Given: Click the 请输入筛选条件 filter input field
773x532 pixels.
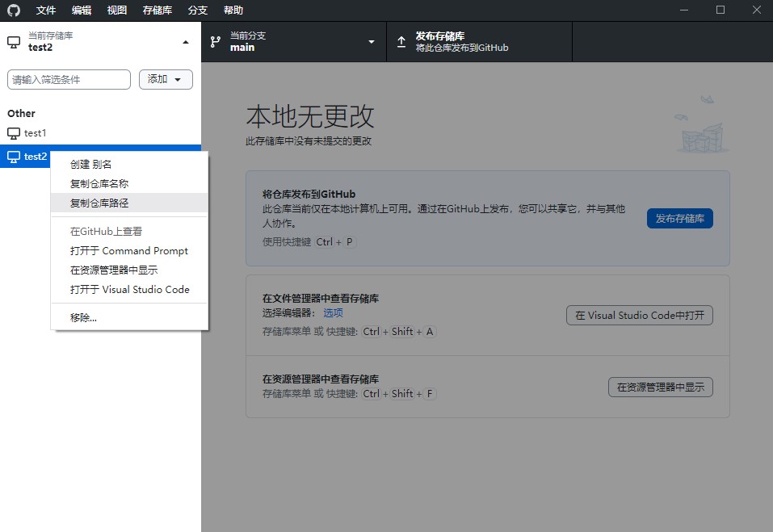Looking at the screenshot, I should tap(69, 79).
